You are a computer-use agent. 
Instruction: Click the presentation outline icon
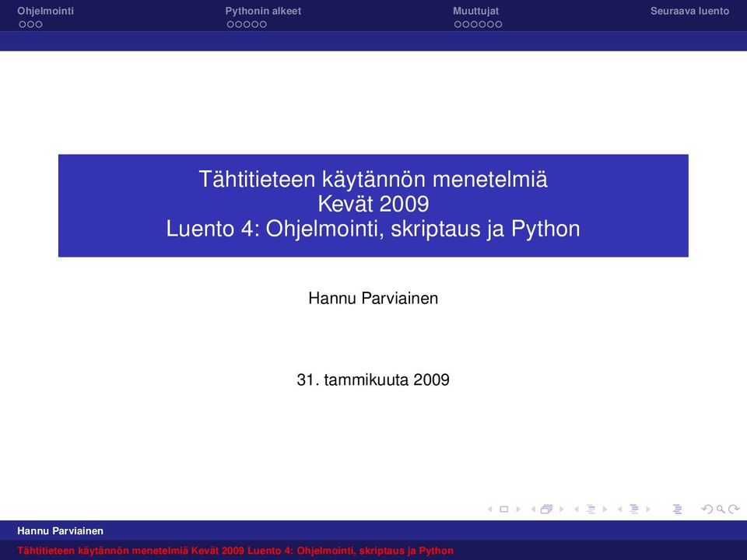(x=678, y=509)
